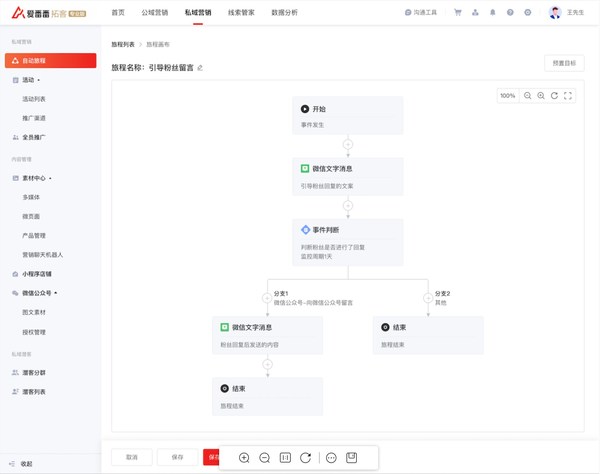Zoom out the canvas in top-right toolbar
This screenshot has width=600, height=474.
point(528,96)
